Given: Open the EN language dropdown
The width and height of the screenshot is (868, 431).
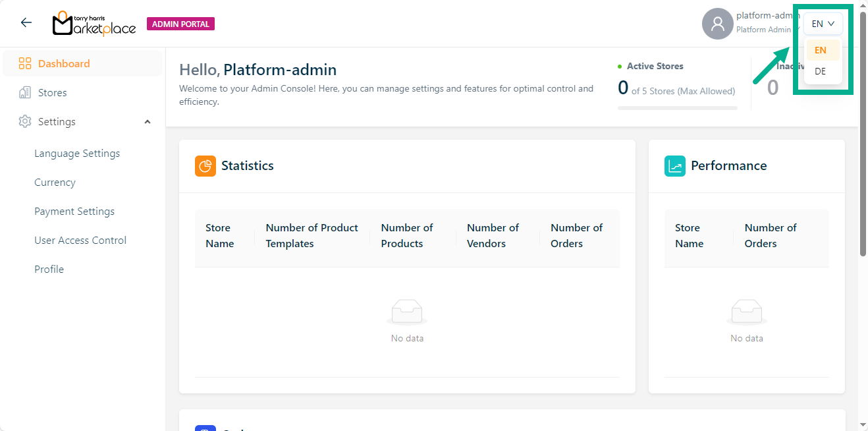Looking at the screenshot, I should click(x=823, y=24).
